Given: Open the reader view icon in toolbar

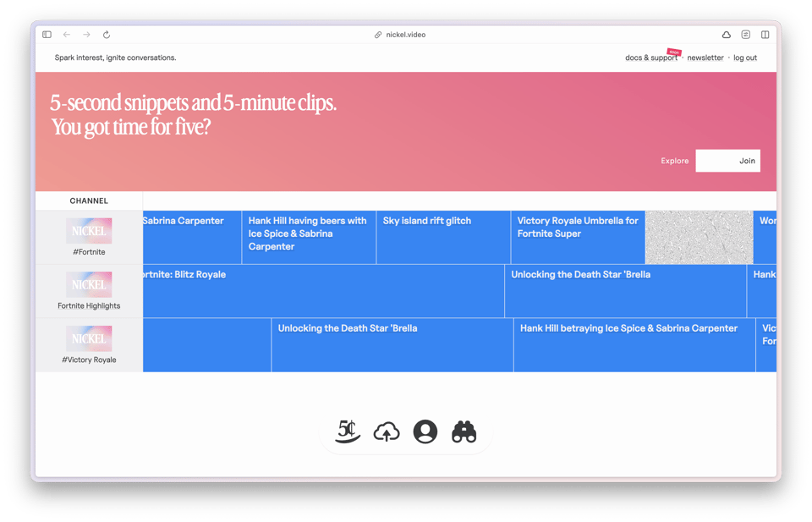Looking at the screenshot, I should [745, 35].
